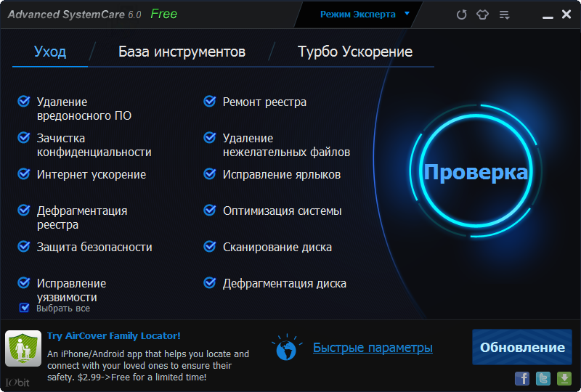This screenshot has width=581, height=392.
Task: Click the Обновление button
Action: point(522,347)
